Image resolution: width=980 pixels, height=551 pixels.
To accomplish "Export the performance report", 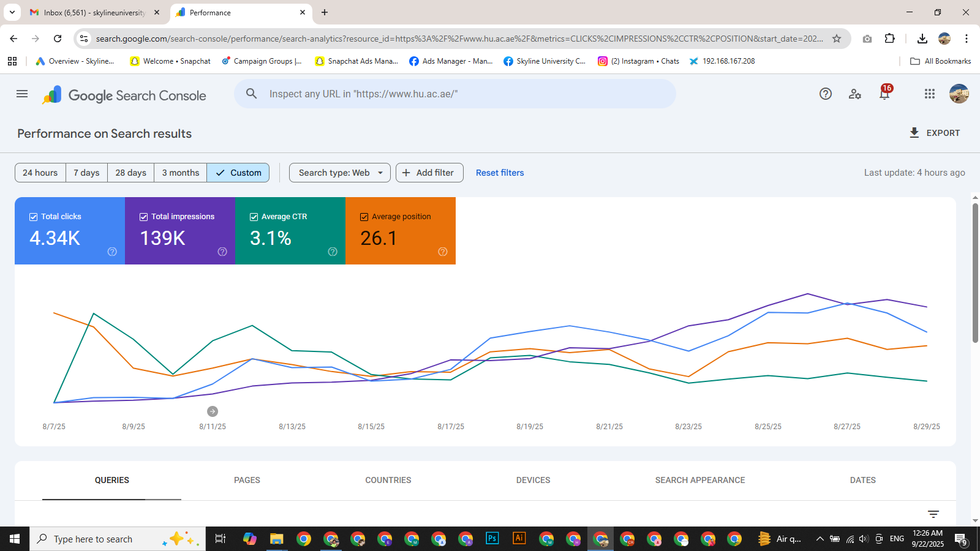I will click(x=934, y=133).
